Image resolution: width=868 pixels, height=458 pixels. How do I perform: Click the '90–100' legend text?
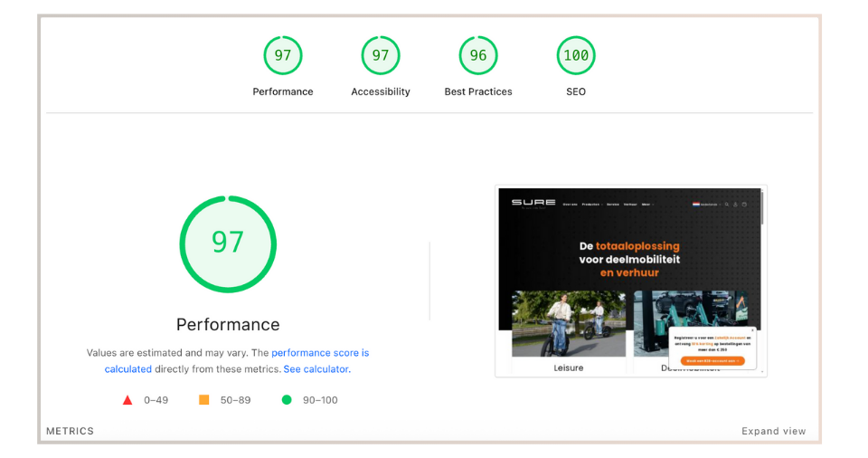pos(320,400)
